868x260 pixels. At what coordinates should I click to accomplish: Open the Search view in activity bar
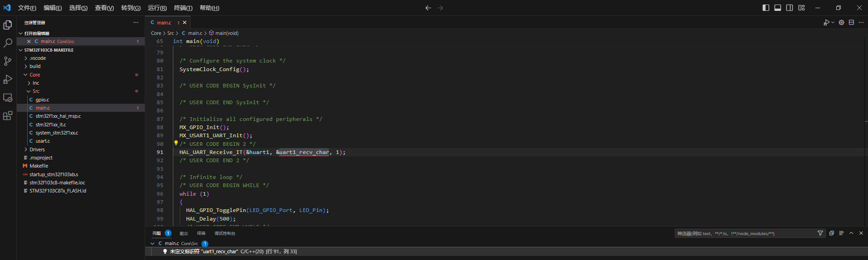pyautogui.click(x=8, y=43)
